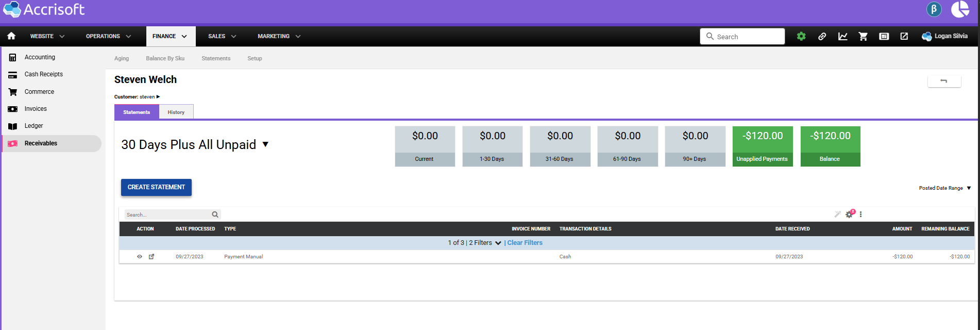Click the back arrow button near customer name
980x330 pixels.
(944, 81)
